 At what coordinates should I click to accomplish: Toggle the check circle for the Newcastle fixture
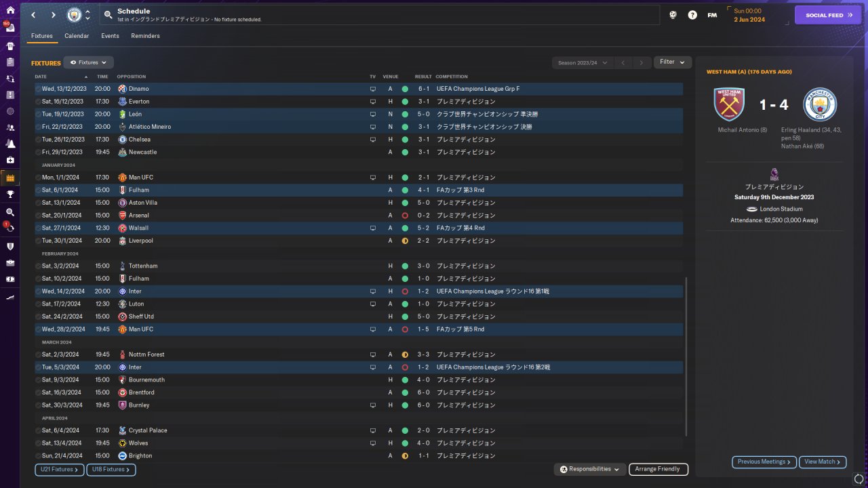tap(38, 152)
